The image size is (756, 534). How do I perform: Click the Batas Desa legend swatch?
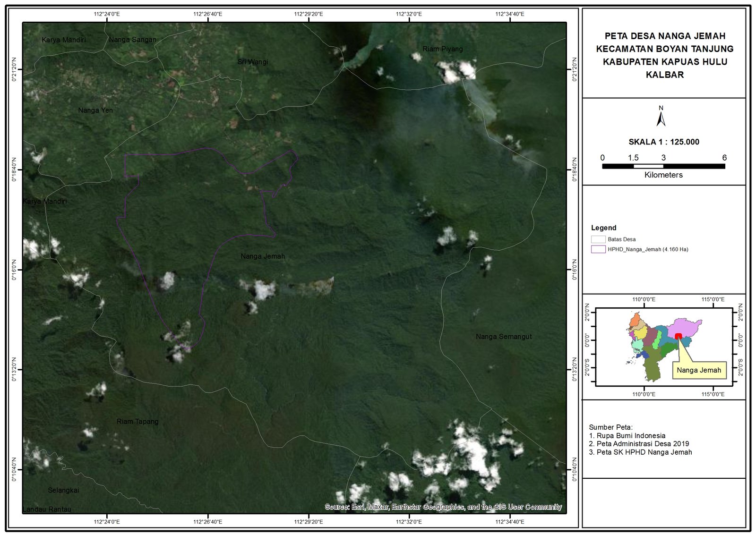[598, 239]
